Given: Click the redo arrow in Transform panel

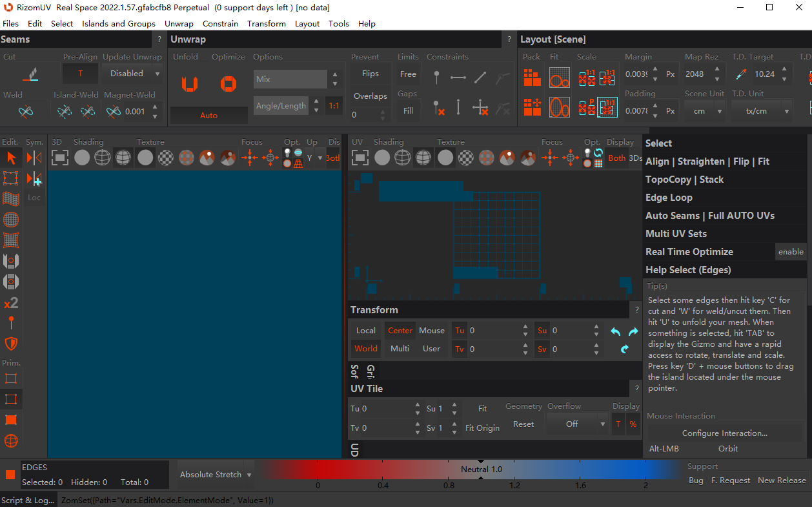Looking at the screenshot, I should coord(633,331).
